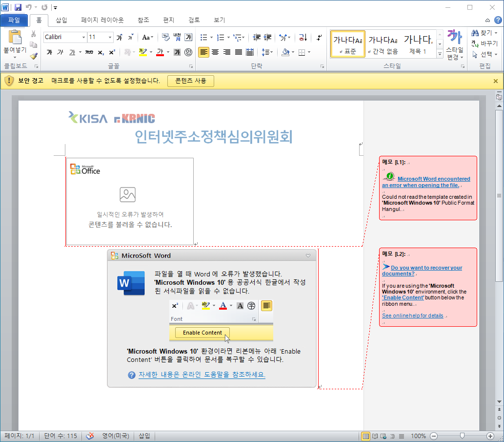Shrink the font size
The width and height of the screenshot is (504, 442).
click(x=130, y=37)
